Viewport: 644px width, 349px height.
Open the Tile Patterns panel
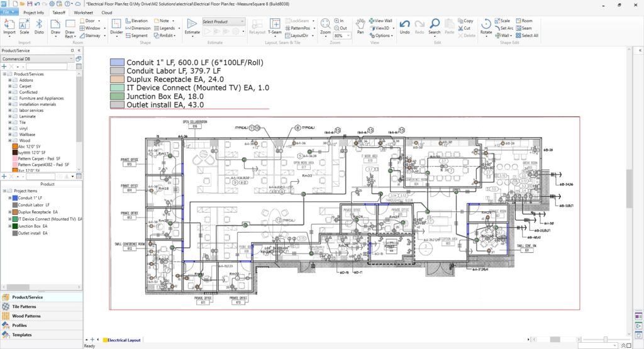click(24, 306)
